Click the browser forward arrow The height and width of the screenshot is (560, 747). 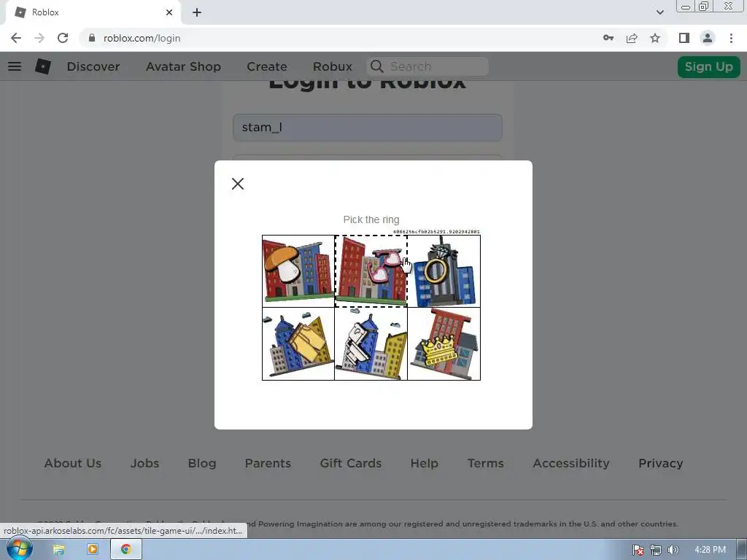point(39,38)
